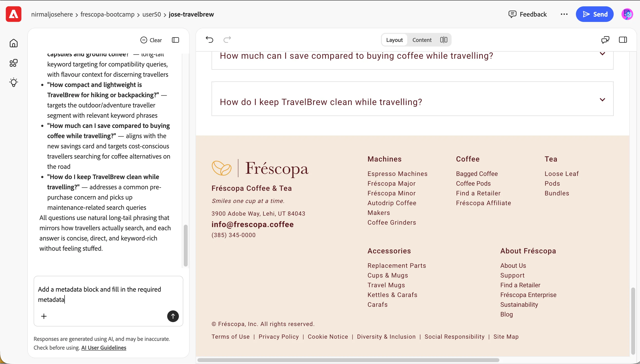This screenshot has height=364, width=640.
Task: Click the Send button
Action: [x=594, y=14]
